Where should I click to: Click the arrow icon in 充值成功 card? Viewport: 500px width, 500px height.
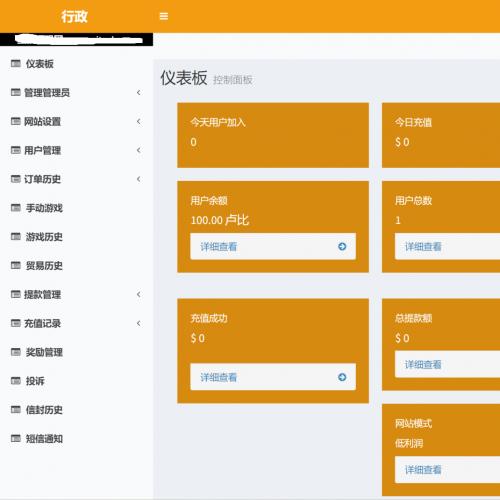coord(342,377)
